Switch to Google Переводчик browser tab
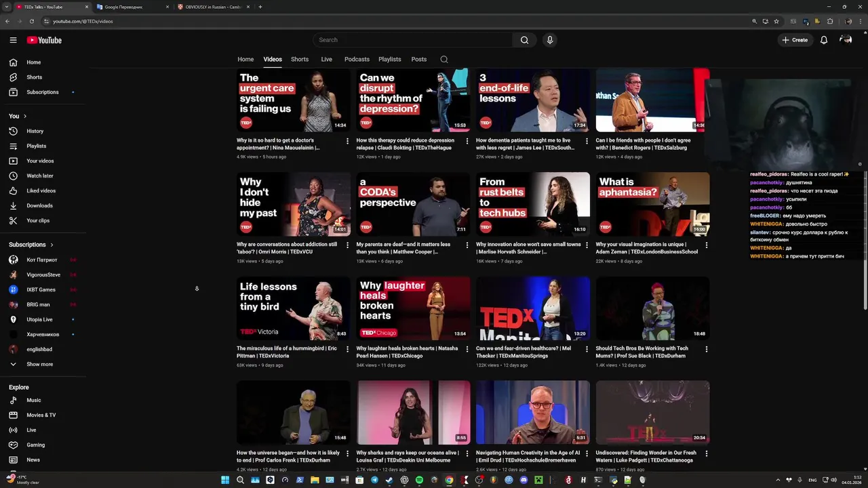 point(132,7)
